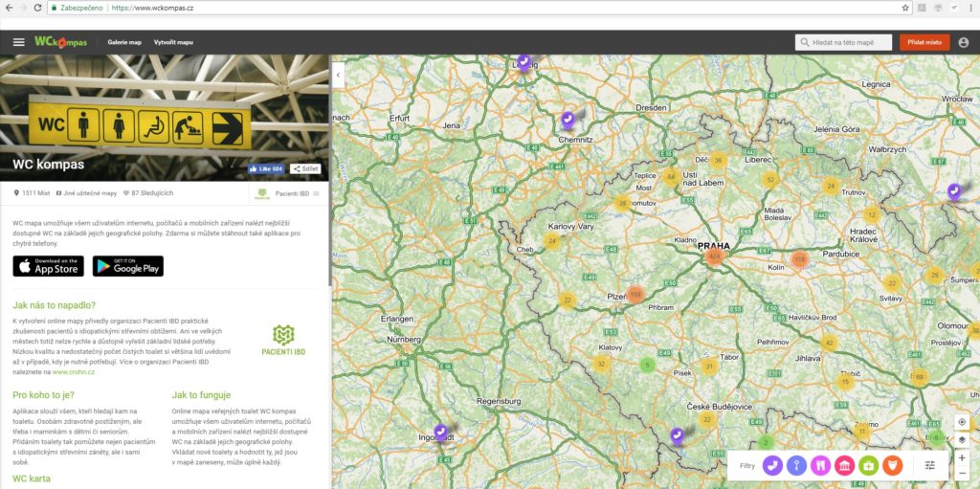This screenshot has width=980, height=489.
Task: Select the toilet marker near Chemnitz
Action: 568,119
